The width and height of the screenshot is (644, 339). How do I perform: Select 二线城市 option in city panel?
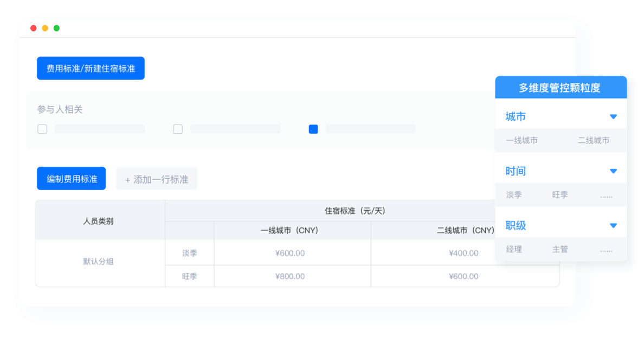click(593, 140)
